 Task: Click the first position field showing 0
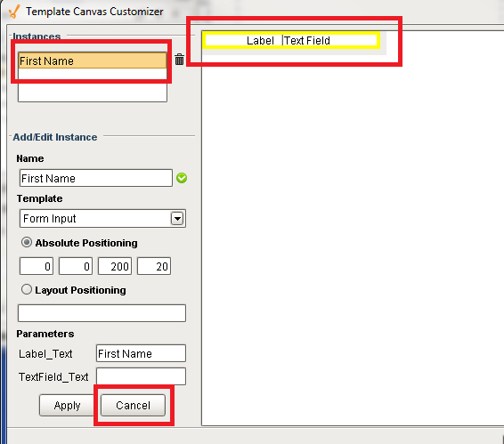pyautogui.click(x=37, y=266)
